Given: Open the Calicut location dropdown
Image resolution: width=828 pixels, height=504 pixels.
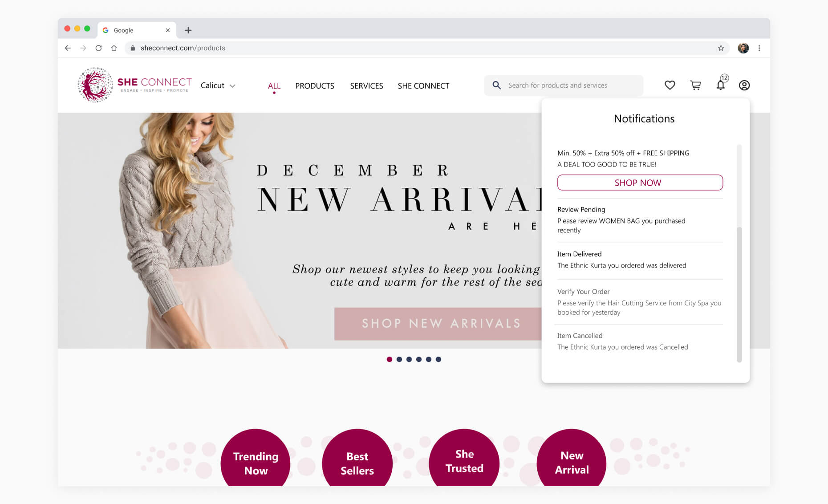Looking at the screenshot, I should pos(218,85).
